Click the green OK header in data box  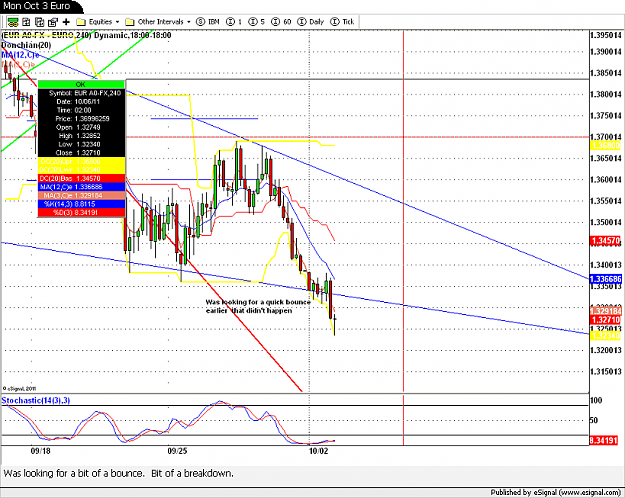[81, 85]
